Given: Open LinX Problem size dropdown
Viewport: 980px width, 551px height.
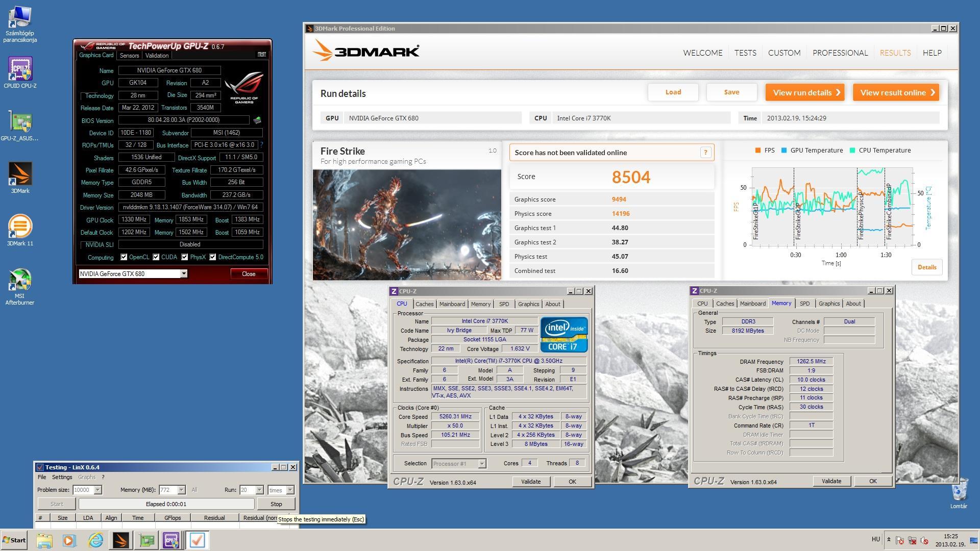Looking at the screenshot, I should click(97, 490).
